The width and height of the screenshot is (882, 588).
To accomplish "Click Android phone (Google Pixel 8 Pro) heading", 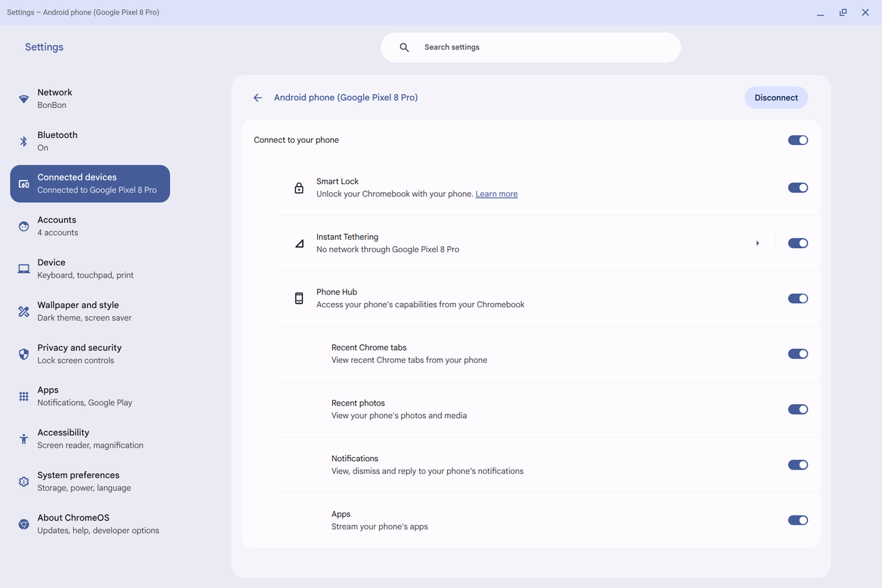I will [x=346, y=98].
